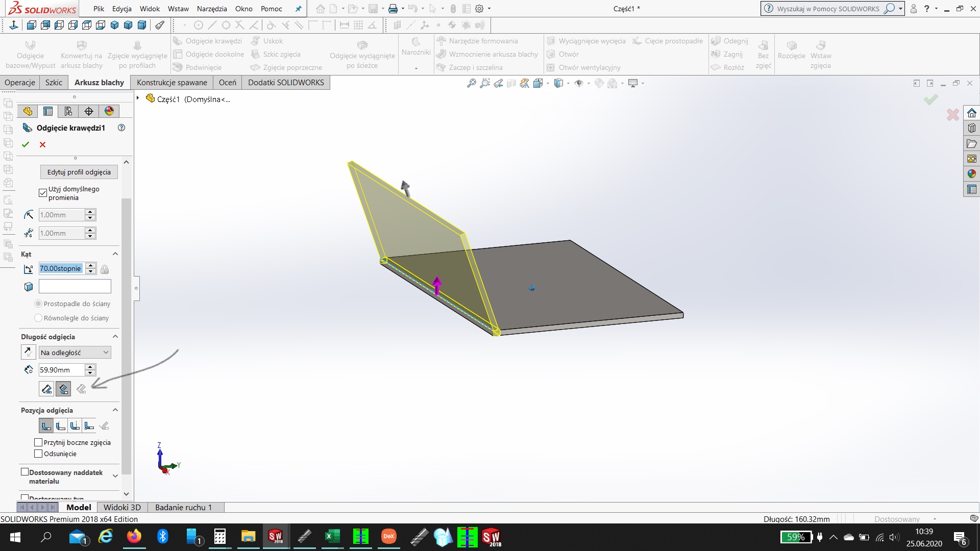
Task: Enable Przytnij boczne zgięcia checkbox
Action: pos(38,442)
